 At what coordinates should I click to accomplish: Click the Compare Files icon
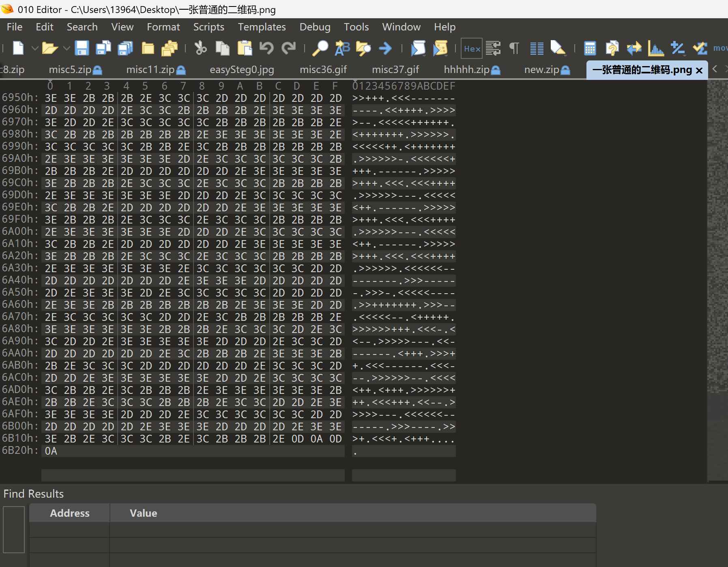tap(612, 48)
